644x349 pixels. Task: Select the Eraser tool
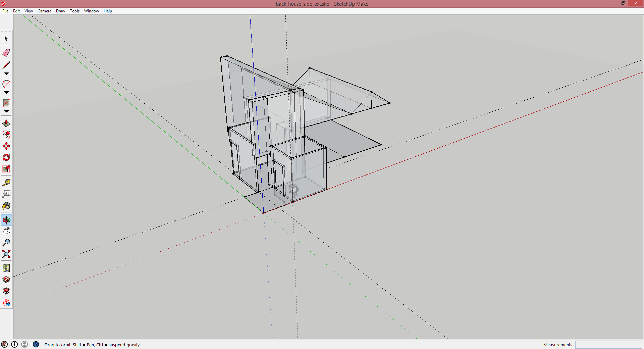[6, 53]
